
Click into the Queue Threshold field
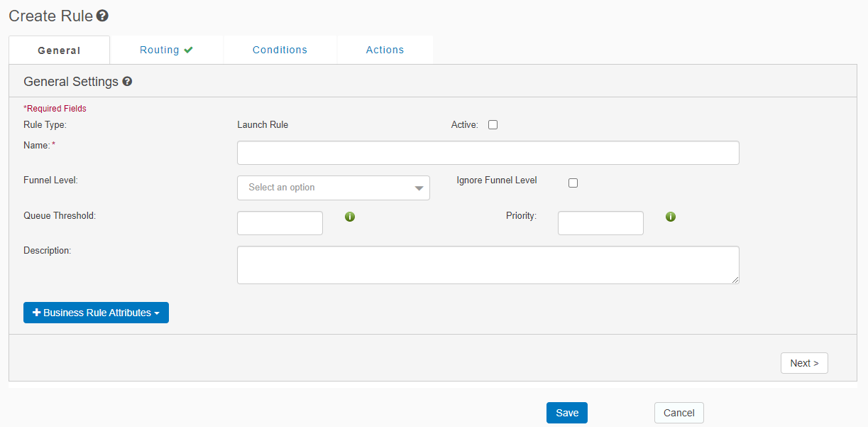coord(280,223)
